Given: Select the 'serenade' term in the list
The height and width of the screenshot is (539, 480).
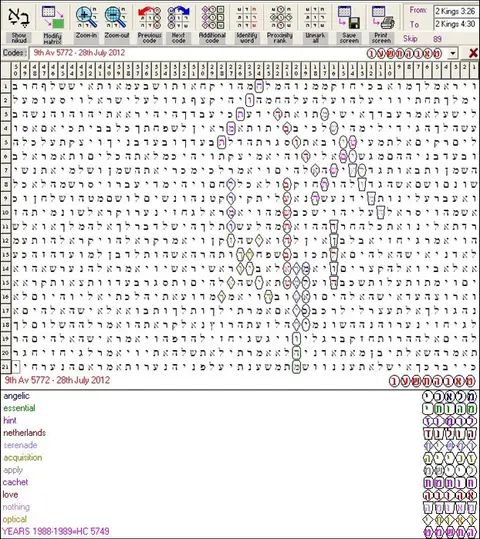Looking at the screenshot, I should (x=20, y=445).
